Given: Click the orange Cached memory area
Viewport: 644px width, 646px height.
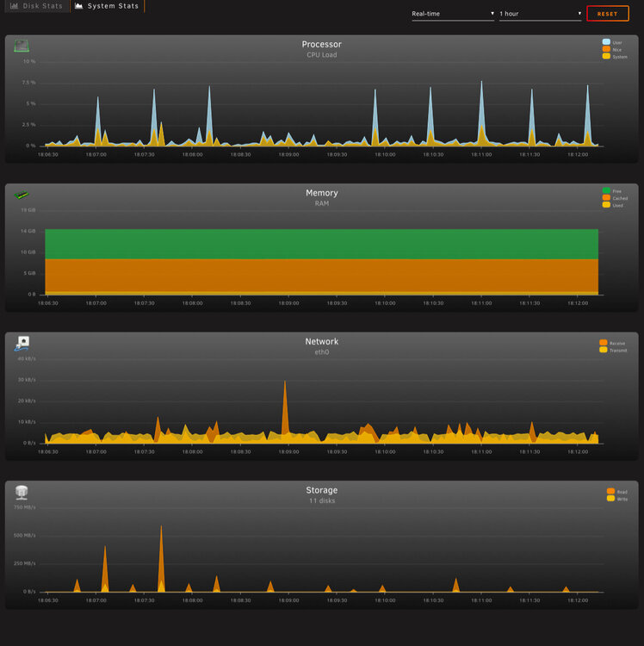Looking at the screenshot, I should tap(322, 276).
